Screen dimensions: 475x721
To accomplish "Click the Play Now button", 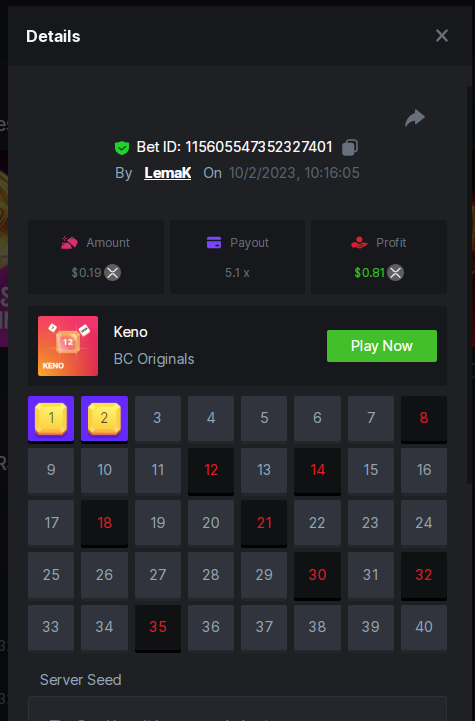I will pyautogui.click(x=382, y=346).
